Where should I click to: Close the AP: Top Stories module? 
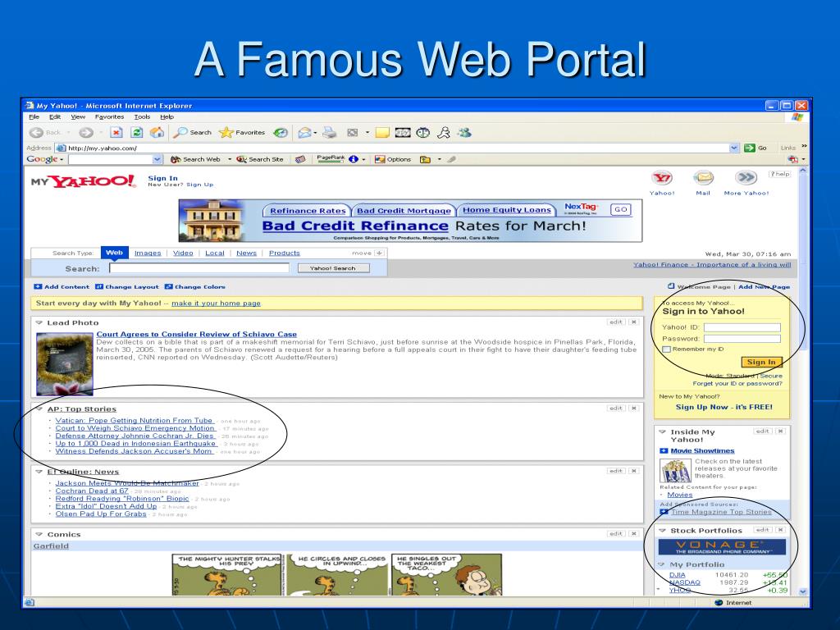point(634,409)
